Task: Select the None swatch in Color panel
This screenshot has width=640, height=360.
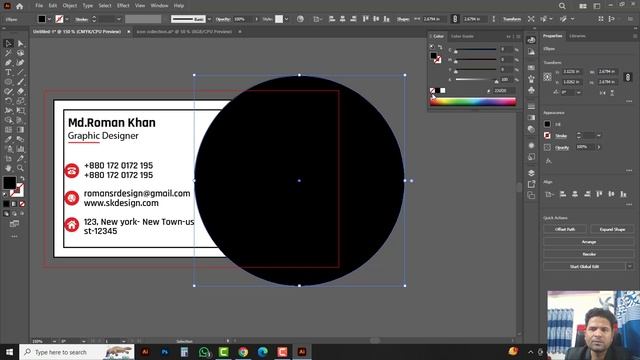Action: (432, 91)
